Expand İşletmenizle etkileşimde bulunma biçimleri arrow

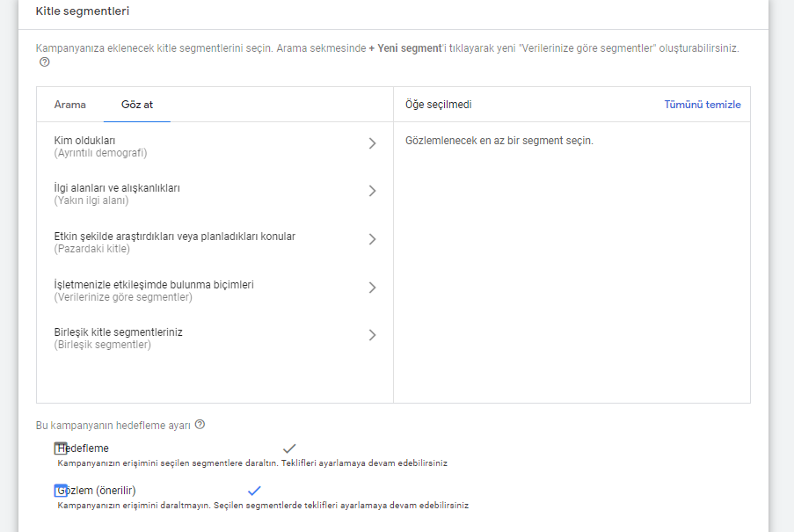tap(372, 288)
